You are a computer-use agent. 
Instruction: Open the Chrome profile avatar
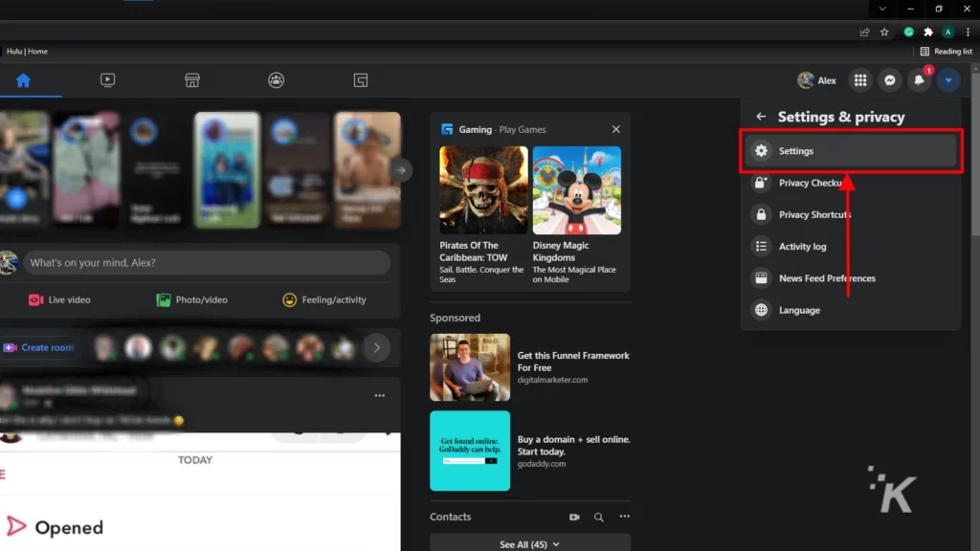tap(948, 32)
